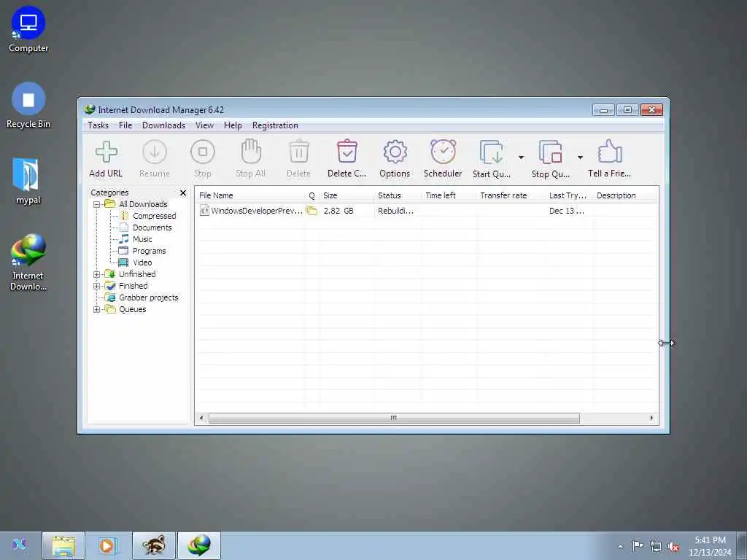Open the mypal desktop icon
747x560 pixels.
pos(28,182)
